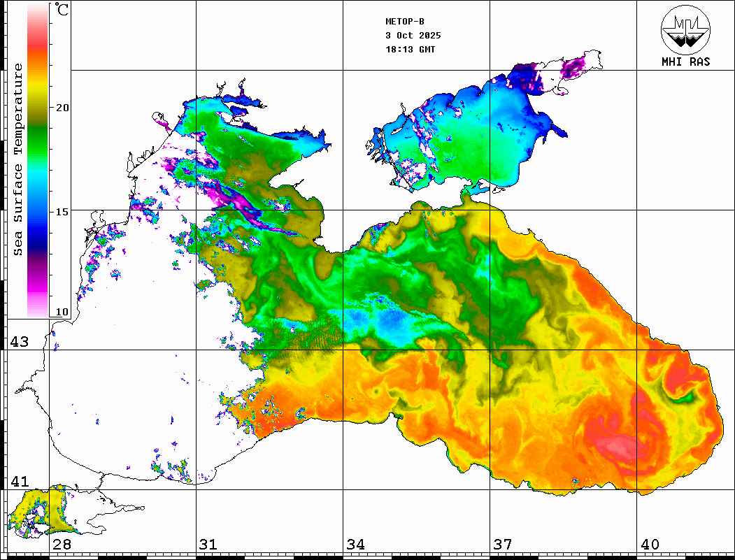Click the 18:13 GMT timestamp
Viewport: 735px width, 560px height.
[x=410, y=50]
